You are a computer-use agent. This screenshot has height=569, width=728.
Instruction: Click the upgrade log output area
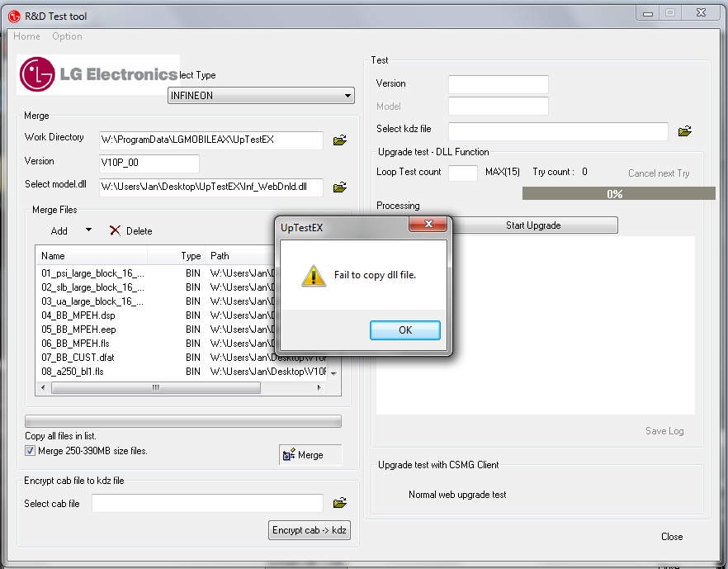(x=536, y=325)
